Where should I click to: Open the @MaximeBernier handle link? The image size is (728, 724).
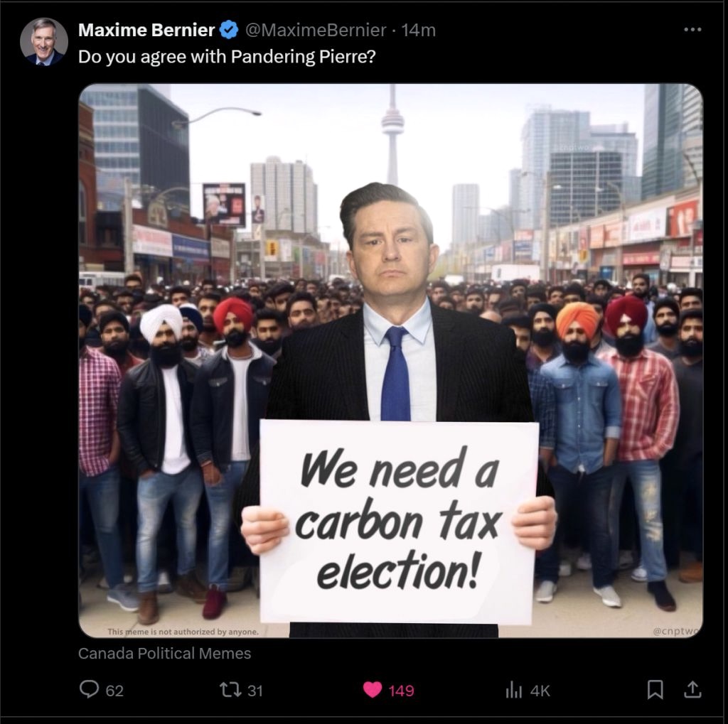pos(315,30)
